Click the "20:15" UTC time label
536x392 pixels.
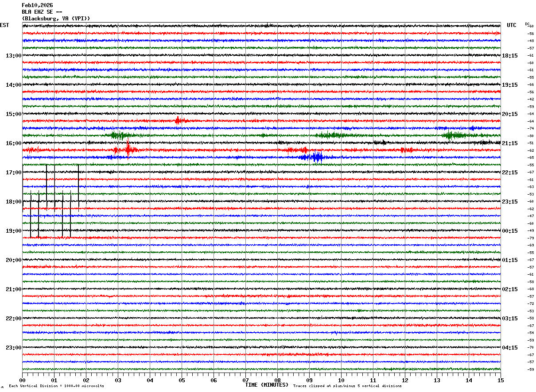click(x=510, y=114)
